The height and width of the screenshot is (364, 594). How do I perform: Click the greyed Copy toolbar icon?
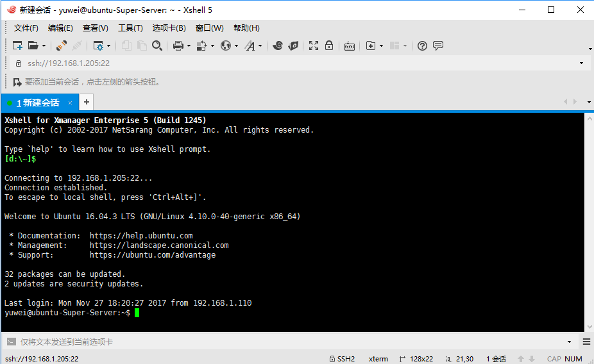(126, 45)
